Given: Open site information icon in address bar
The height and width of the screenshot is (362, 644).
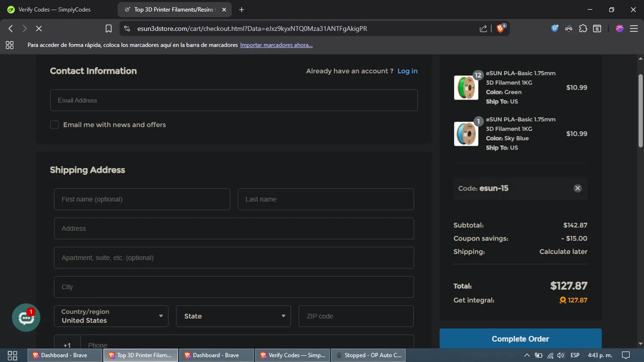Looking at the screenshot, I should [127, 28].
